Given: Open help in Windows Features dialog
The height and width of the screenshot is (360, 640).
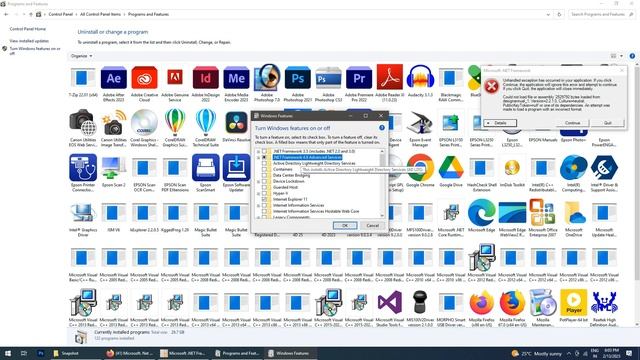Looking at the screenshot, I should coord(382,128).
